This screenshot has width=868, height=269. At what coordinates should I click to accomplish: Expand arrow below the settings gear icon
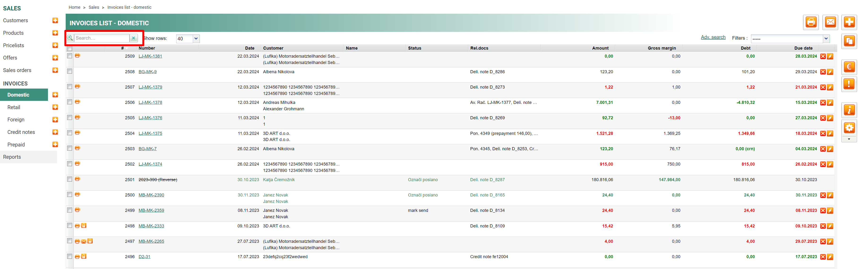pos(849,139)
